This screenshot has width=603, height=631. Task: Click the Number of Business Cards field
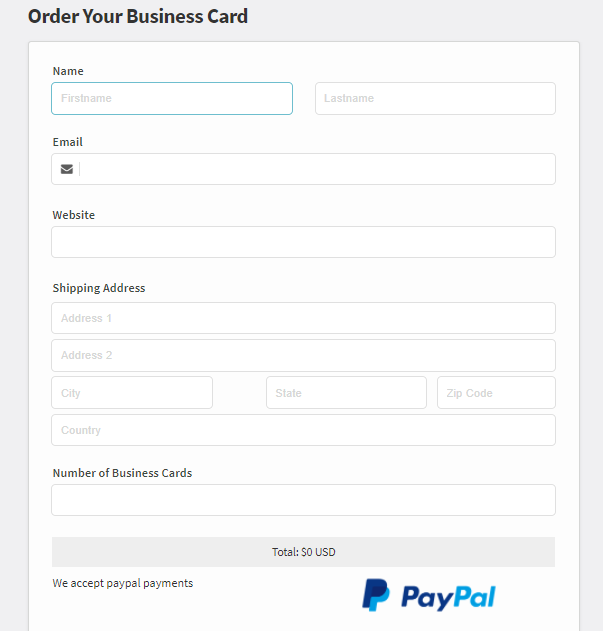[304, 500]
